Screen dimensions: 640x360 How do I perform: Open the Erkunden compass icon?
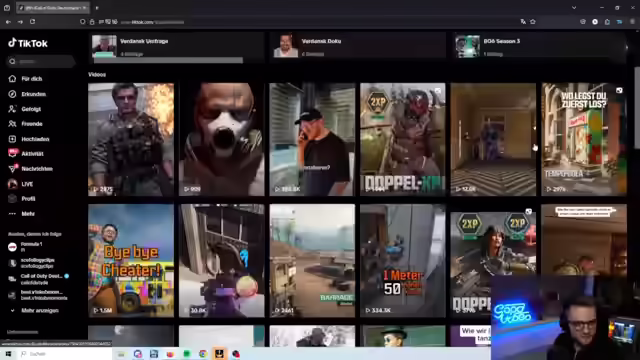12,94
